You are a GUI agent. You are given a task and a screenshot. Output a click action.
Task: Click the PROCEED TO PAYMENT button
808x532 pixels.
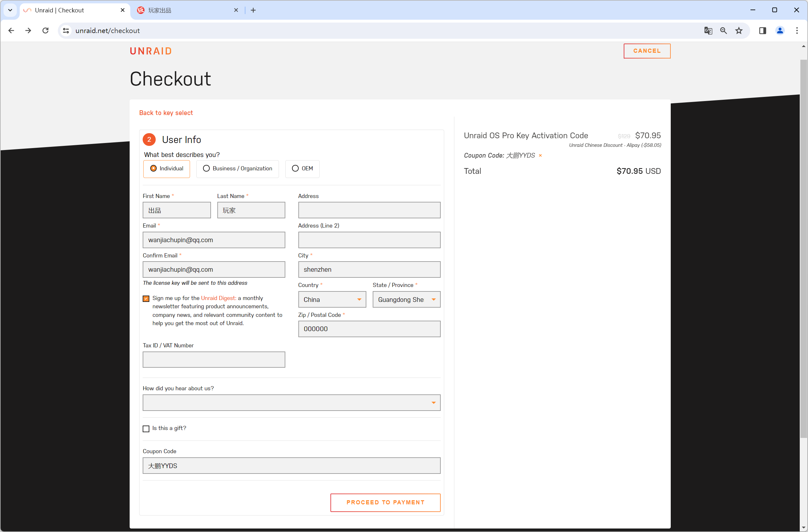point(385,502)
